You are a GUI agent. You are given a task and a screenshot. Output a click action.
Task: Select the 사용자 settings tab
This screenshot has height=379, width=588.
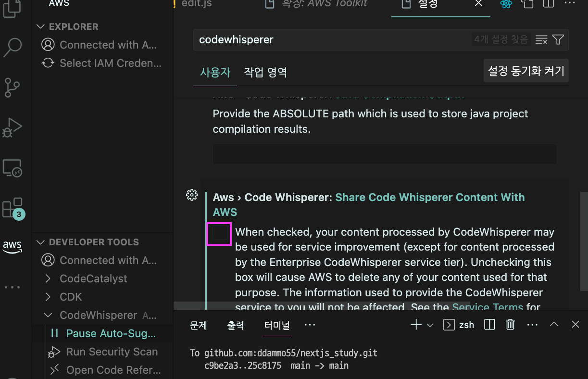[x=215, y=72]
